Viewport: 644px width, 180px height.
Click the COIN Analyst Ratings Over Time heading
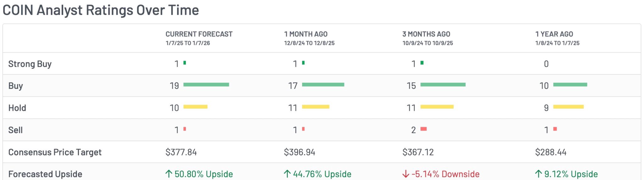[101, 10]
